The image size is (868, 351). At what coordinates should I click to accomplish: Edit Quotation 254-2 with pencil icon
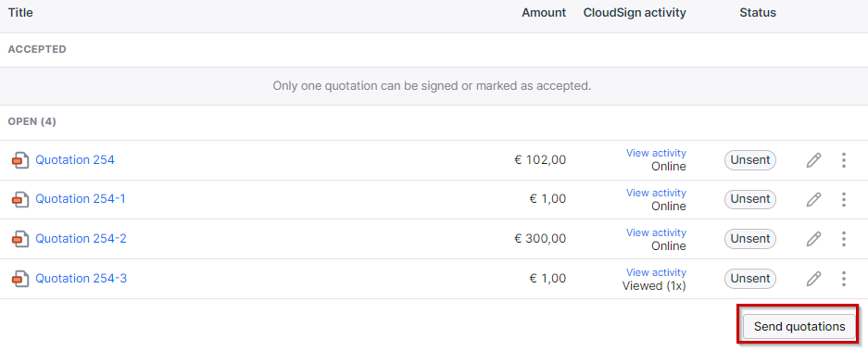click(813, 239)
